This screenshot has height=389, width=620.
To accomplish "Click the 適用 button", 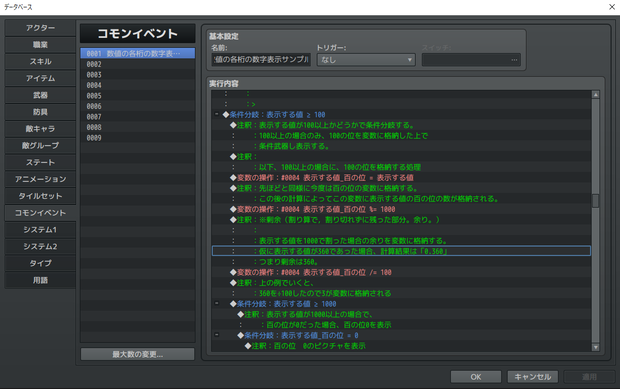I will (x=589, y=377).
